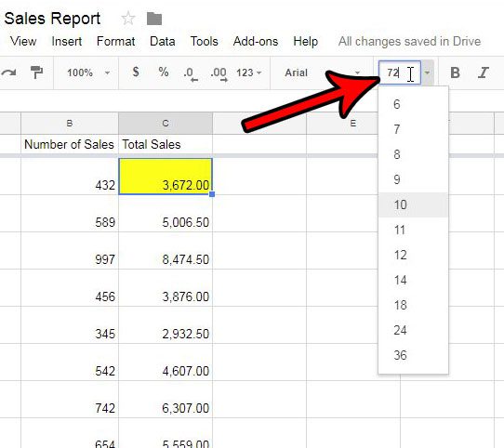The image size is (504, 448).
Task: Toggle bold formatting
Action: pyautogui.click(x=455, y=72)
